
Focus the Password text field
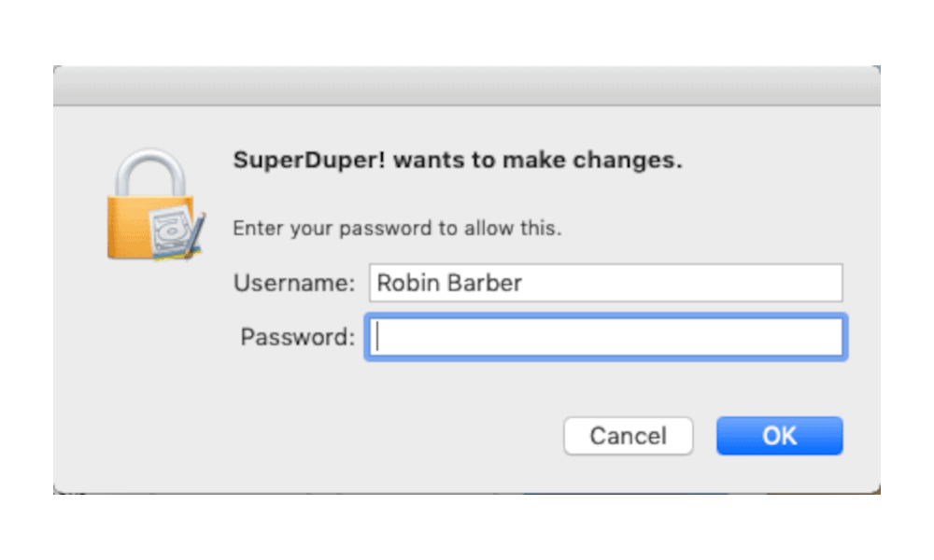coord(606,337)
